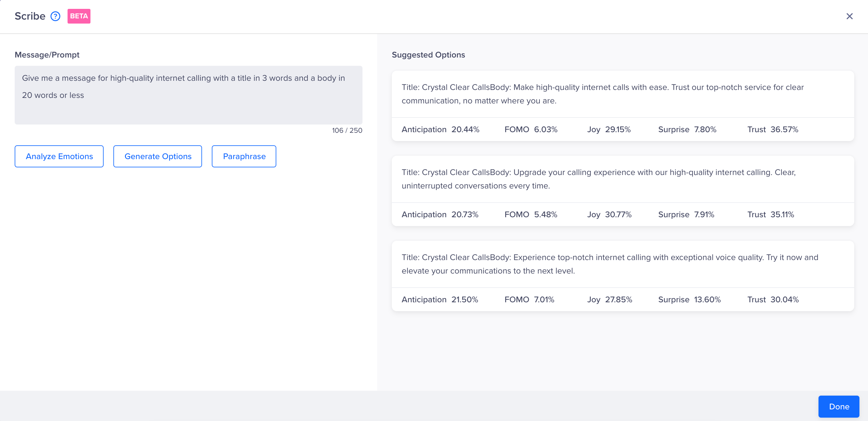This screenshot has height=421, width=868.
Task: Click FOMO 5.48% in second option
Action: [x=530, y=214]
